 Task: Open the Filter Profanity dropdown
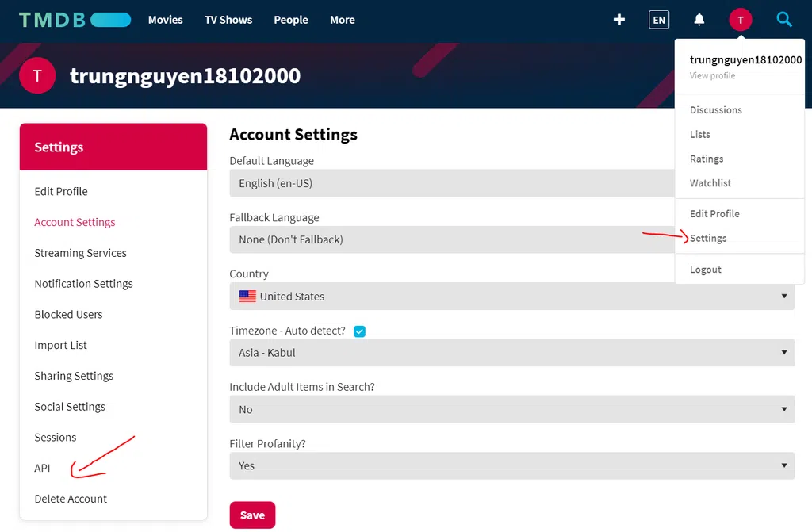(x=511, y=466)
